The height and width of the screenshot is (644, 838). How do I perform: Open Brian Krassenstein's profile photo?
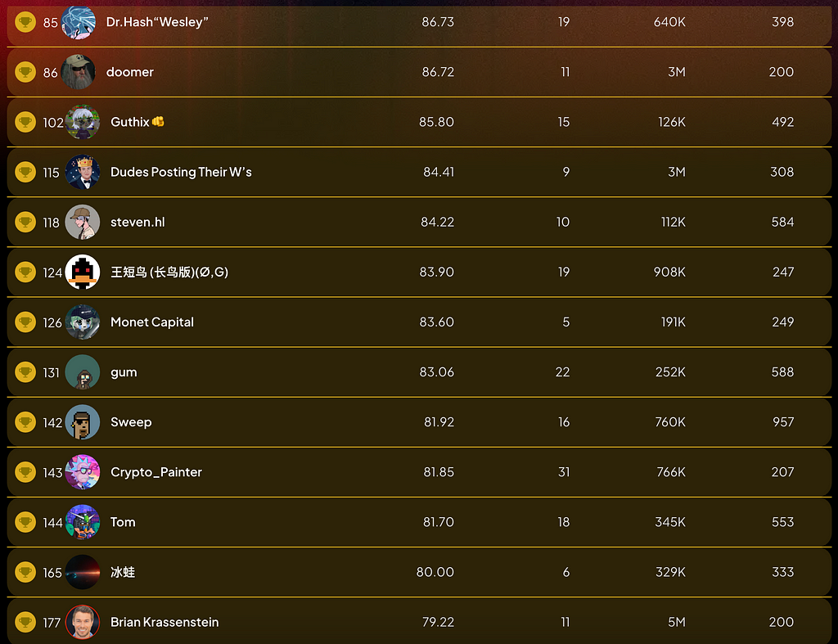pos(83,622)
